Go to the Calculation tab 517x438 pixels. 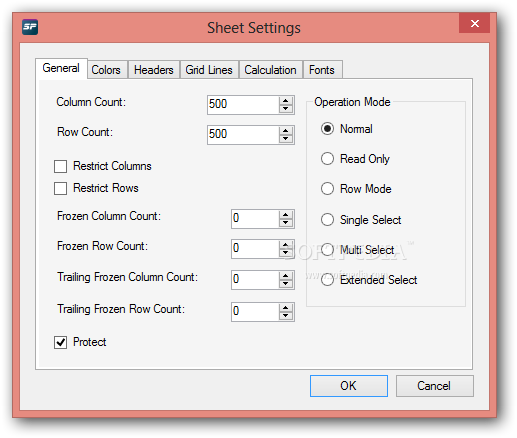click(270, 70)
